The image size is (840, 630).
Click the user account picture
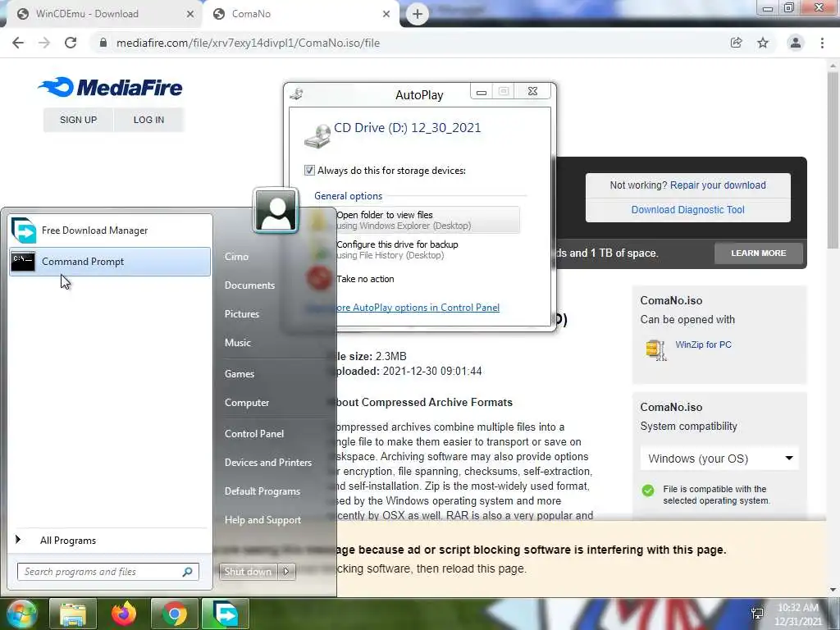pyautogui.click(x=276, y=210)
